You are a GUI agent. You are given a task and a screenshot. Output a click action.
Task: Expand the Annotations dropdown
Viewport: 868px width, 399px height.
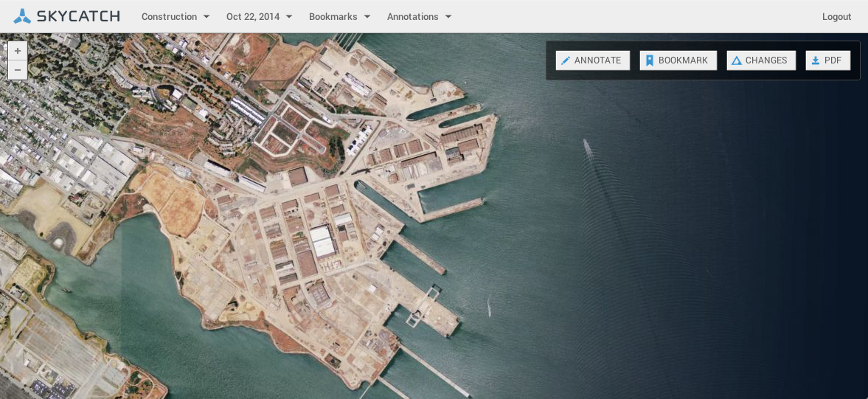419,17
